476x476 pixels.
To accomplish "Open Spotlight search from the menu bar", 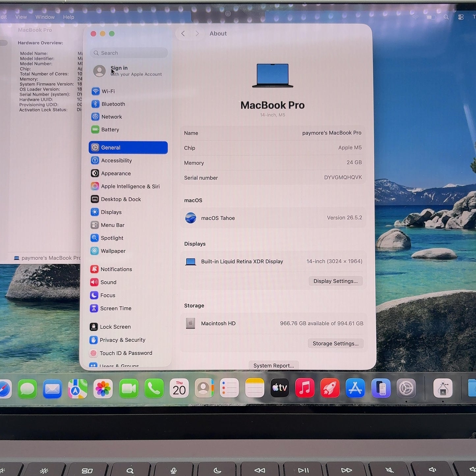I will [446, 17].
